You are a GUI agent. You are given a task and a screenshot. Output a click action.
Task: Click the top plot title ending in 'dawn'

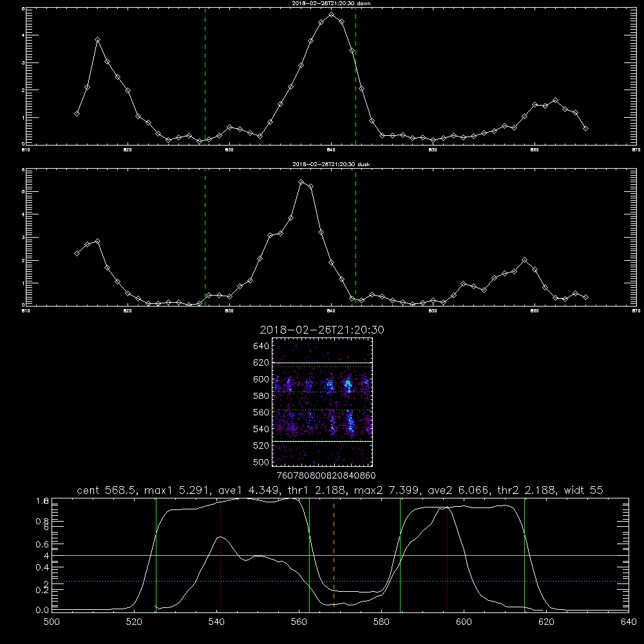[331, 3]
